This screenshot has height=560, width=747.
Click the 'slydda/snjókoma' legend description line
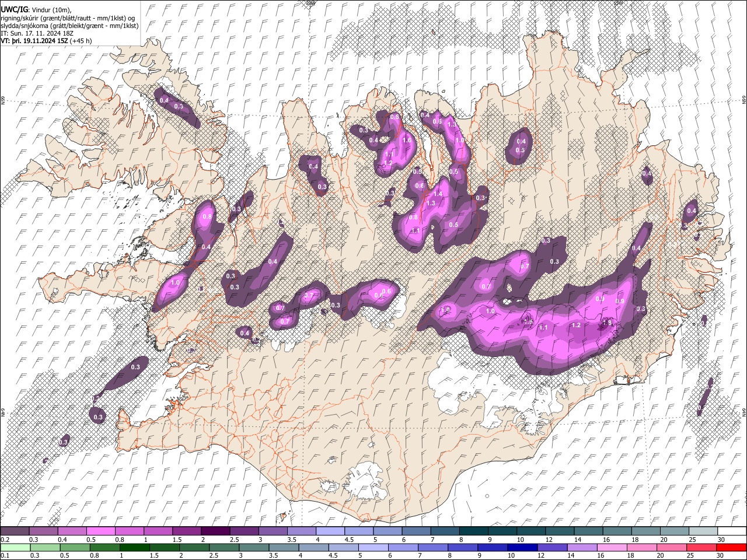tap(69, 26)
